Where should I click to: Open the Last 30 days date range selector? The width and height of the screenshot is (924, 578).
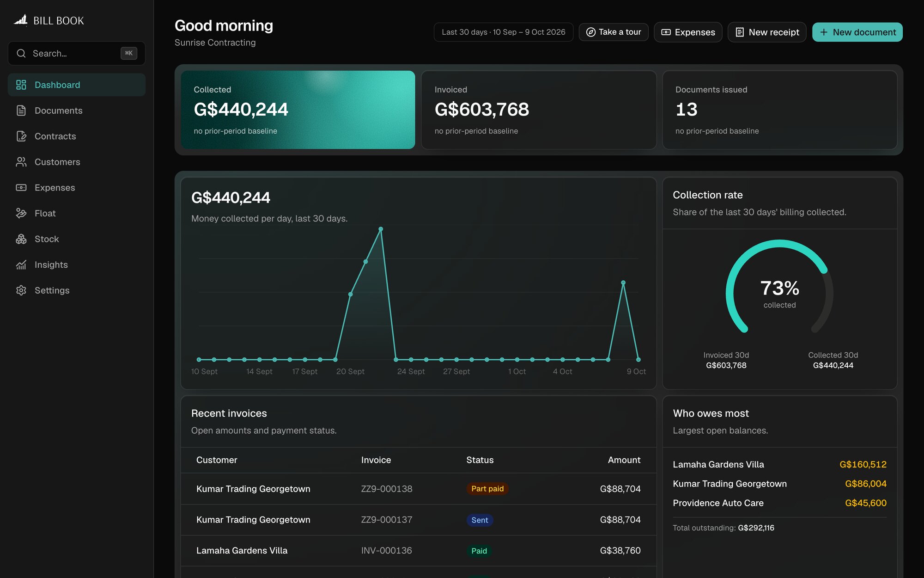coord(503,32)
